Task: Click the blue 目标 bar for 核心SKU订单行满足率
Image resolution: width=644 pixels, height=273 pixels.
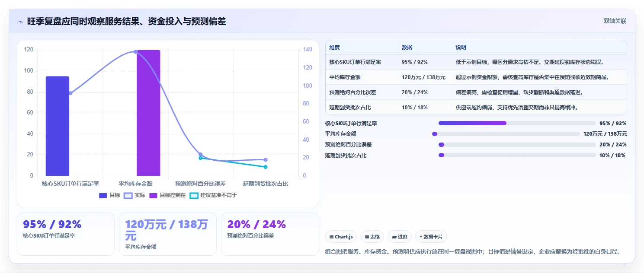Action: tap(58, 126)
